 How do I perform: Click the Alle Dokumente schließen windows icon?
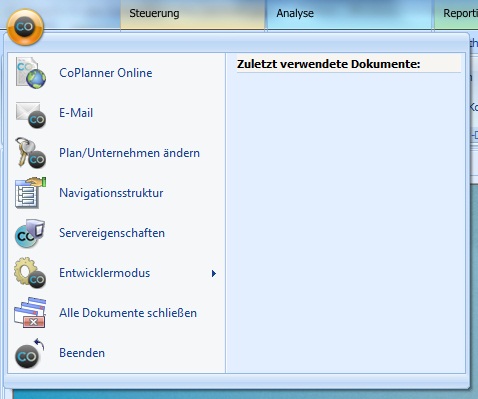[x=30, y=313]
